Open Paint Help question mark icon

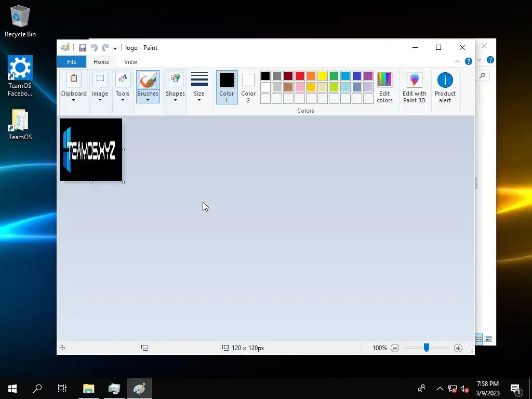click(469, 61)
